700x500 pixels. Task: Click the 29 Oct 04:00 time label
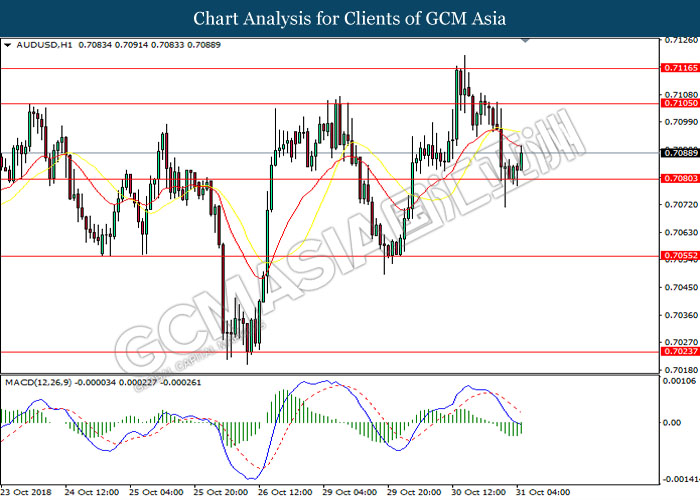350,492
